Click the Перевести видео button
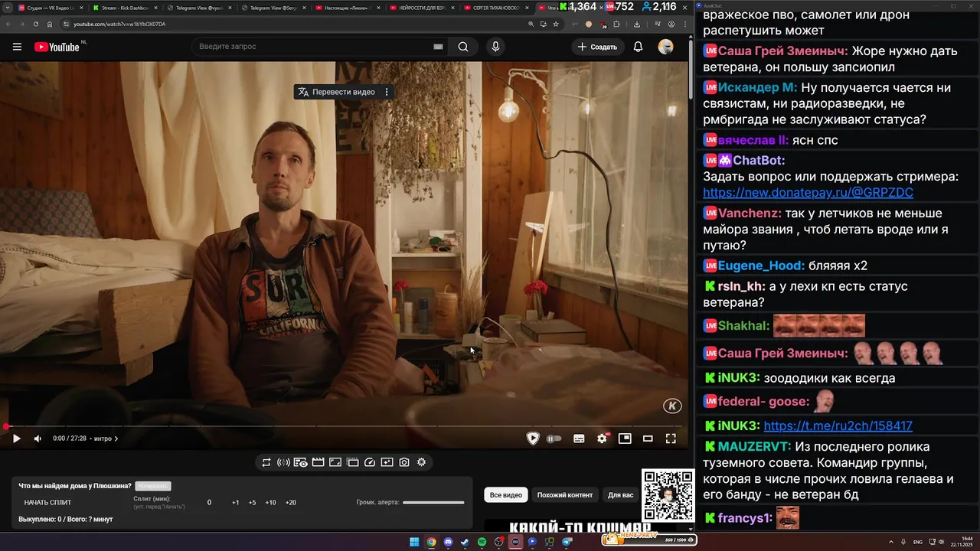The height and width of the screenshot is (551, 980). pyautogui.click(x=337, y=92)
